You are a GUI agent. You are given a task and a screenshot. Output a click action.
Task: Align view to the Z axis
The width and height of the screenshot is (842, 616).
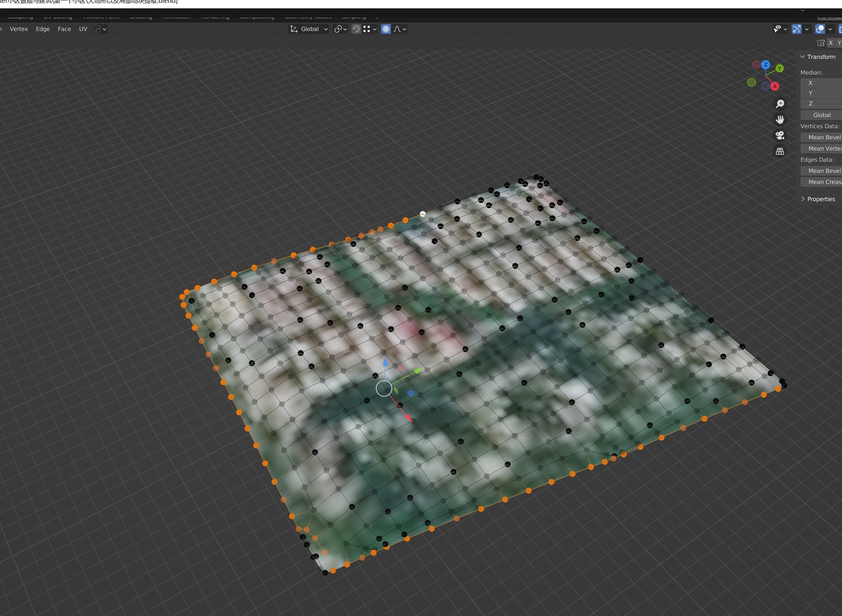click(x=765, y=64)
